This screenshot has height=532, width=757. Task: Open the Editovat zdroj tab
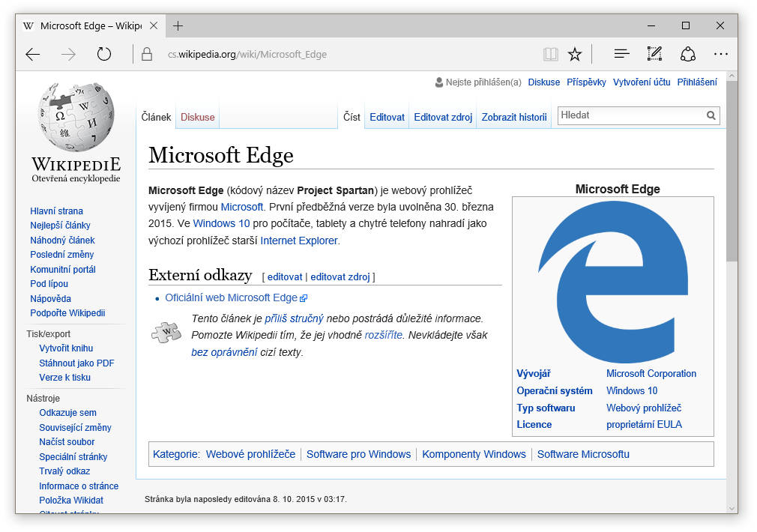[443, 117]
